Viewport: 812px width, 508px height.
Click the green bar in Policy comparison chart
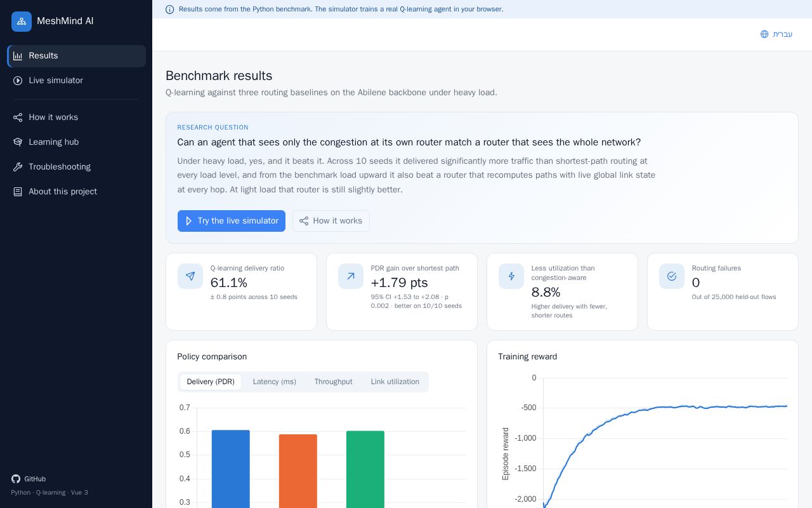(x=365, y=469)
